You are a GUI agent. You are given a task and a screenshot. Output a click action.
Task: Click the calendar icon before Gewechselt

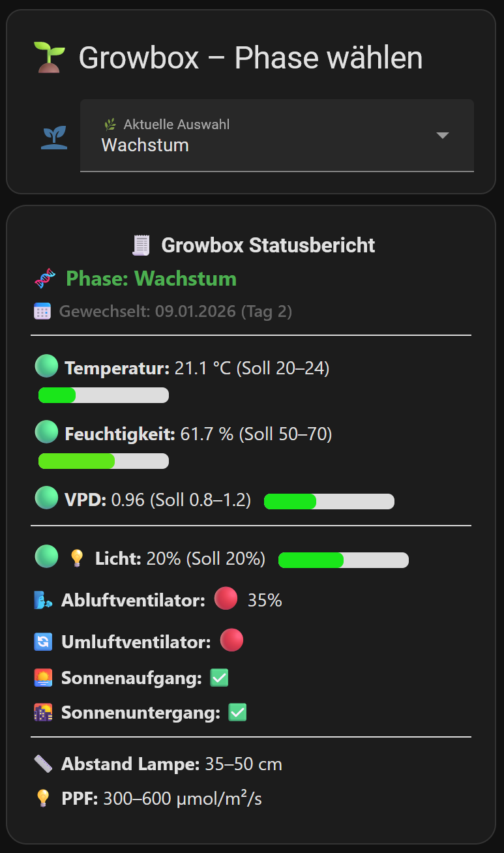click(x=41, y=311)
